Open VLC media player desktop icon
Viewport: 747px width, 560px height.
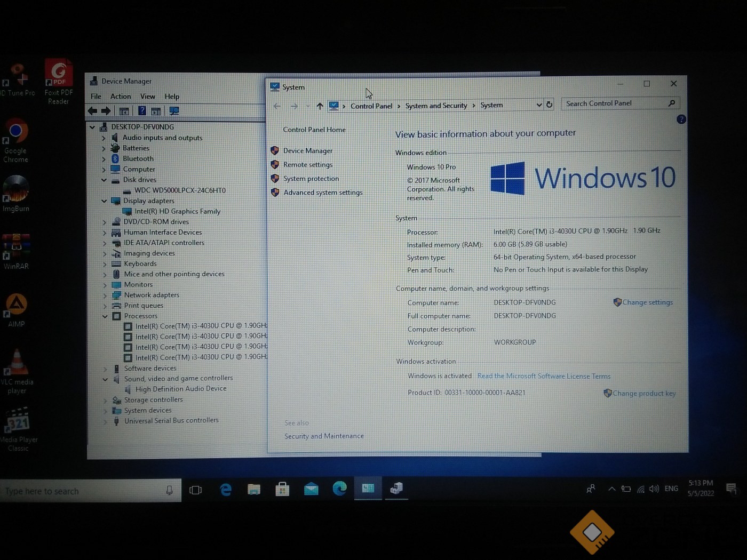coord(17,371)
